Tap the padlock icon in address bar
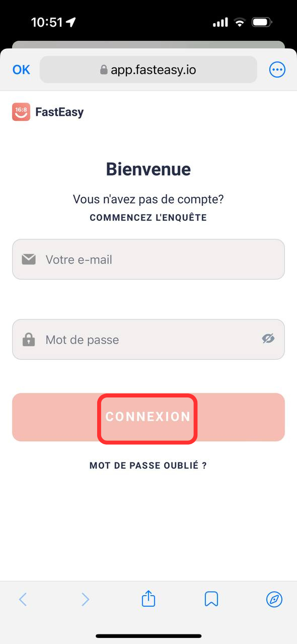The image size is (297, 644). pyautogui.click(x=104, y=69)
